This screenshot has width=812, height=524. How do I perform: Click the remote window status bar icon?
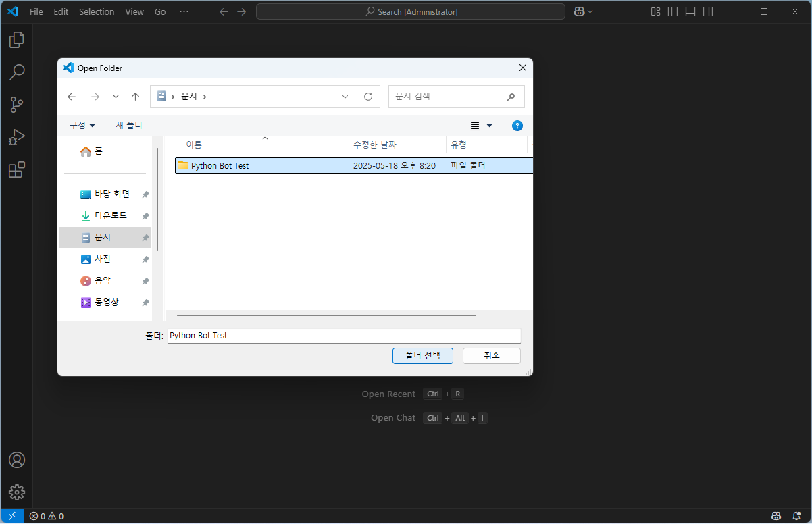pos(11,516)
